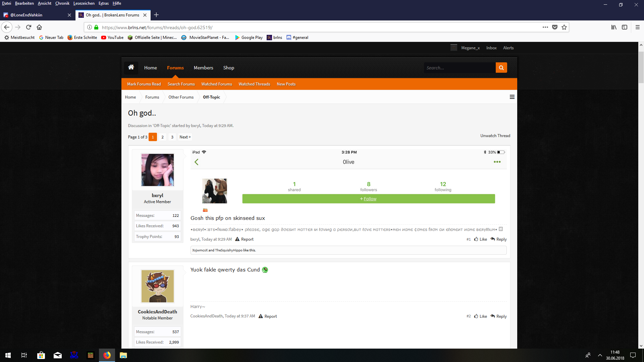This screenshot has height=362, width=644.
Task: Open the Lesezeichen menu
Action: (84, 3)
